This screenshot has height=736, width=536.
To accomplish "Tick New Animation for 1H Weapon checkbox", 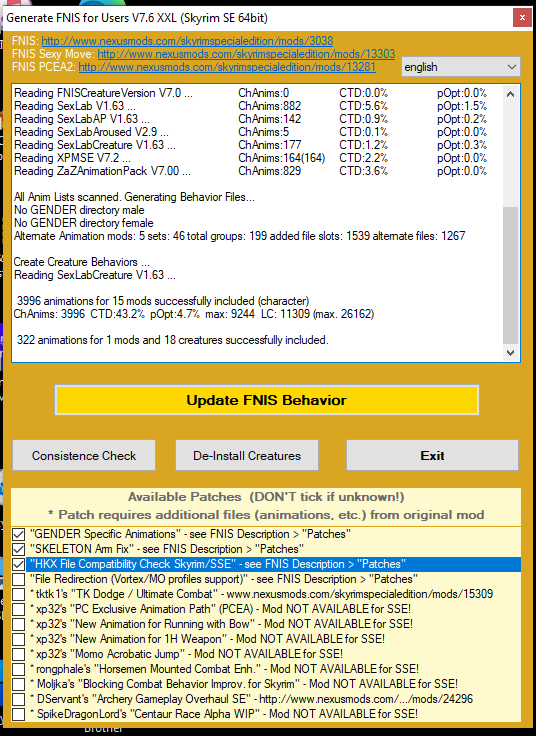I will (19, 639).
